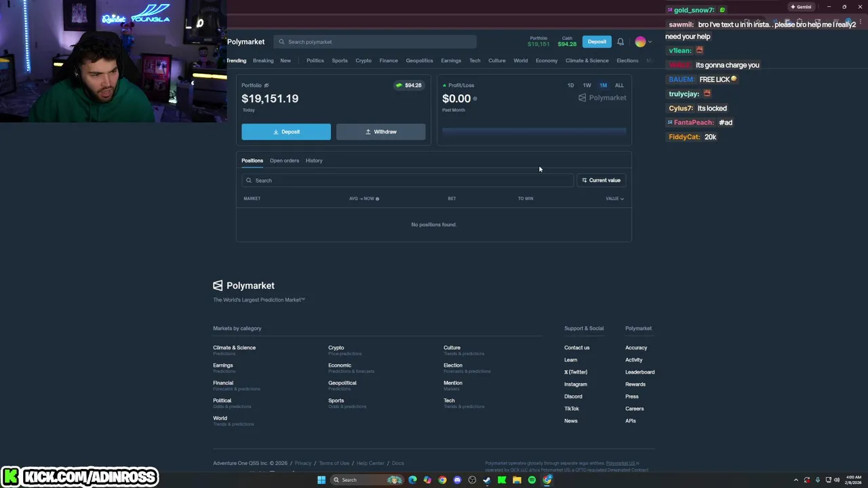Select the Climate & Science category

587,60
